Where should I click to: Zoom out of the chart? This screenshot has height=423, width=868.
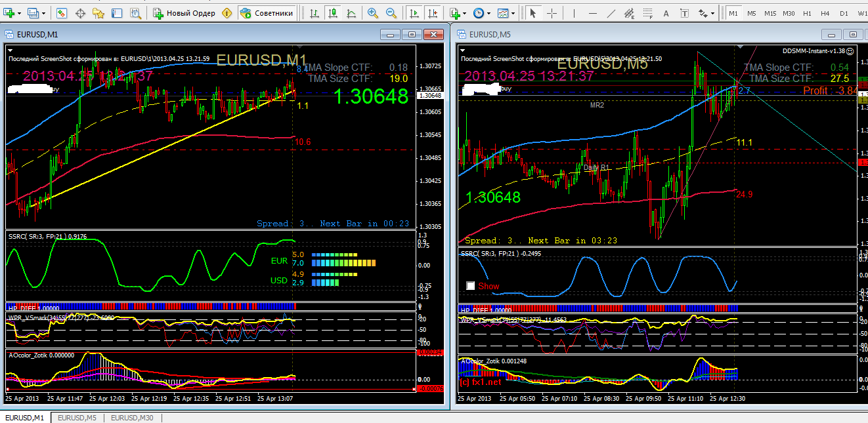(x=391, y=12)
